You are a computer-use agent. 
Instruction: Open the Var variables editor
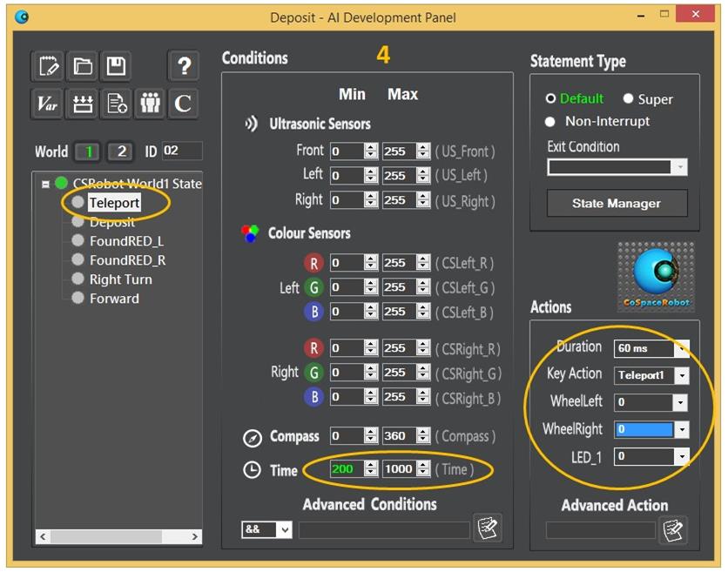coord(49,104)
